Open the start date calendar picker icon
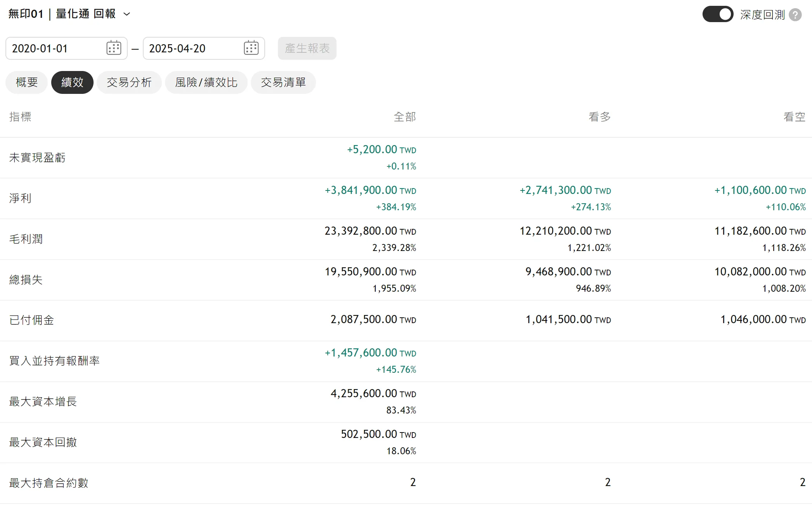 [114, 48]
